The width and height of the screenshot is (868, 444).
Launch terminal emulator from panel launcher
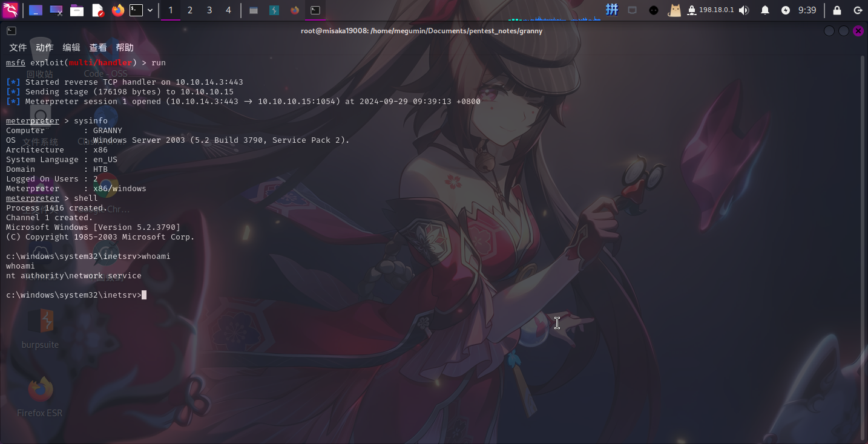[137, 10]
